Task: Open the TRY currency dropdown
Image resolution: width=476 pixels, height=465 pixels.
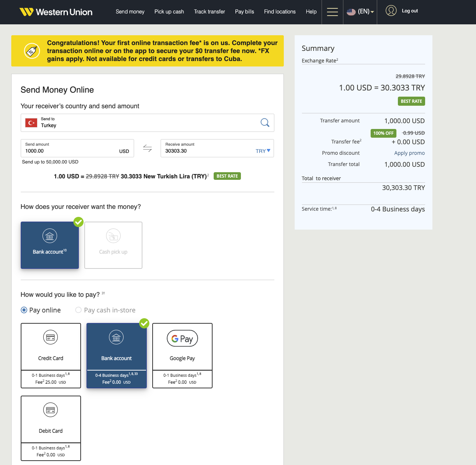Action: 263,151
